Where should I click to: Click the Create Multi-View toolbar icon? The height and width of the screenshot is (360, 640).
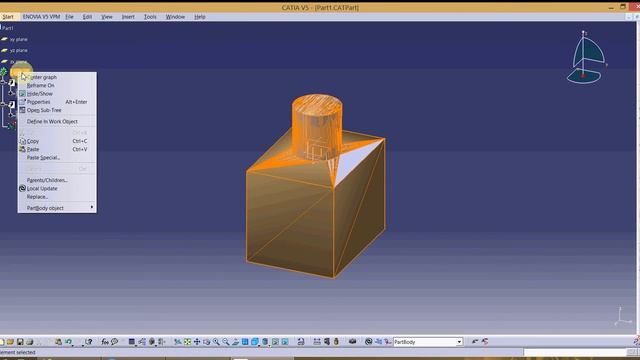[245, 342]
